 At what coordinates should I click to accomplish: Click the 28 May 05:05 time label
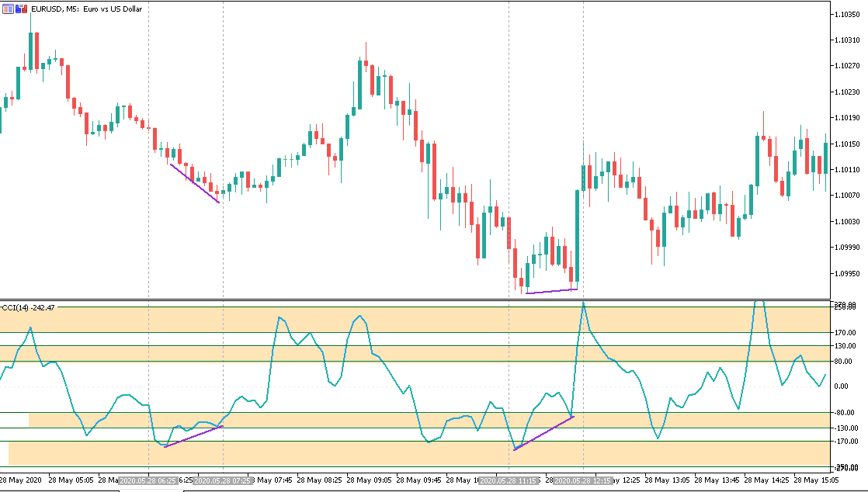[x=71, y=480]
